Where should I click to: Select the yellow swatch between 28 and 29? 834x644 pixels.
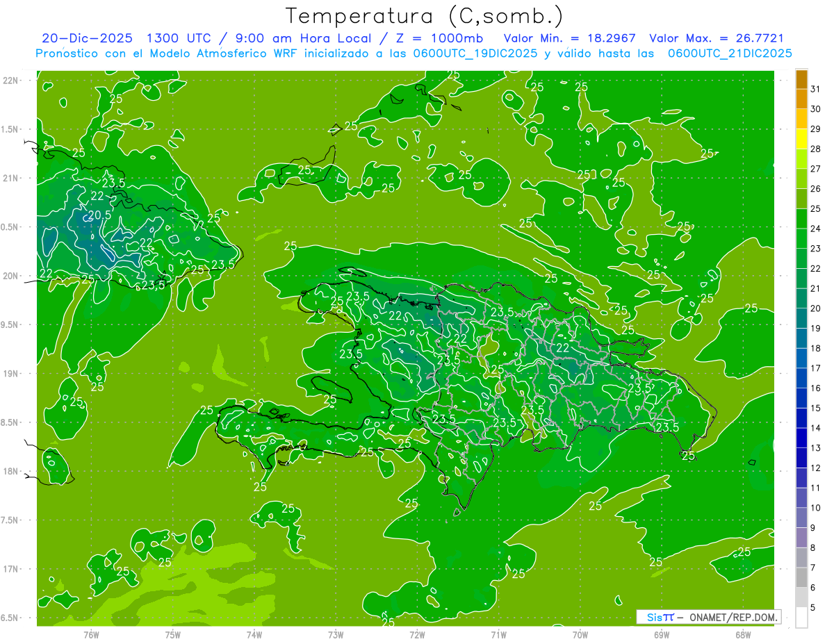tap(801, 139)
